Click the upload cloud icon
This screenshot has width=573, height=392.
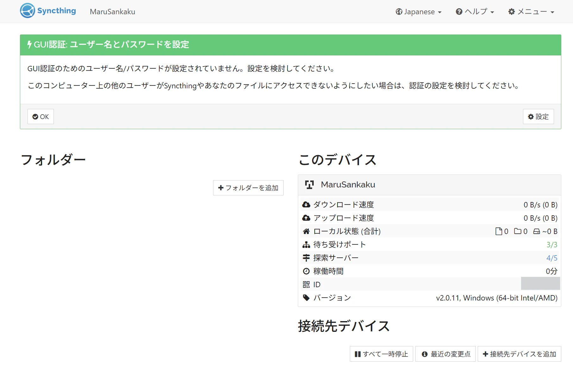click(306, 218)
